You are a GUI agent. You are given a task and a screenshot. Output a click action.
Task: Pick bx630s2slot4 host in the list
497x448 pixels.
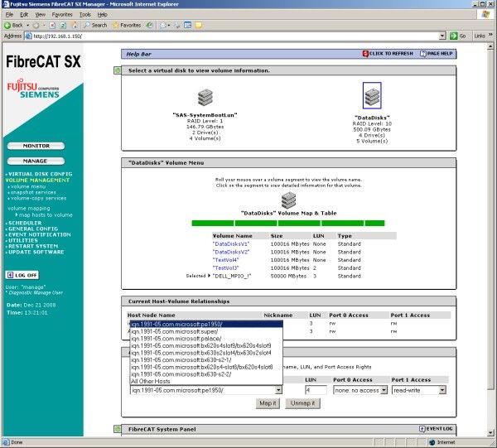(206, 353)
